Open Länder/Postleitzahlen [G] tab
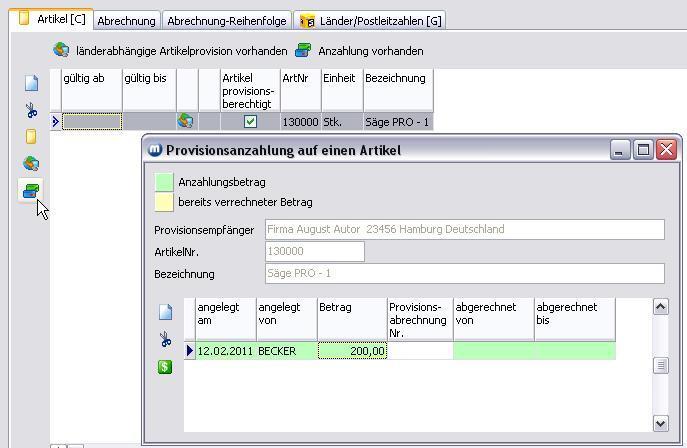Screen dimensions: 687x448 click(370, 20)
